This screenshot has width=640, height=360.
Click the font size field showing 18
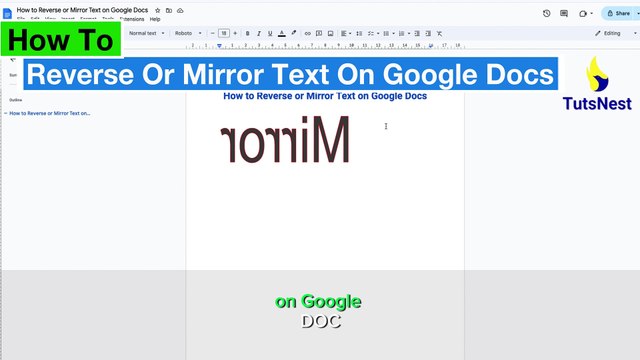224,33
